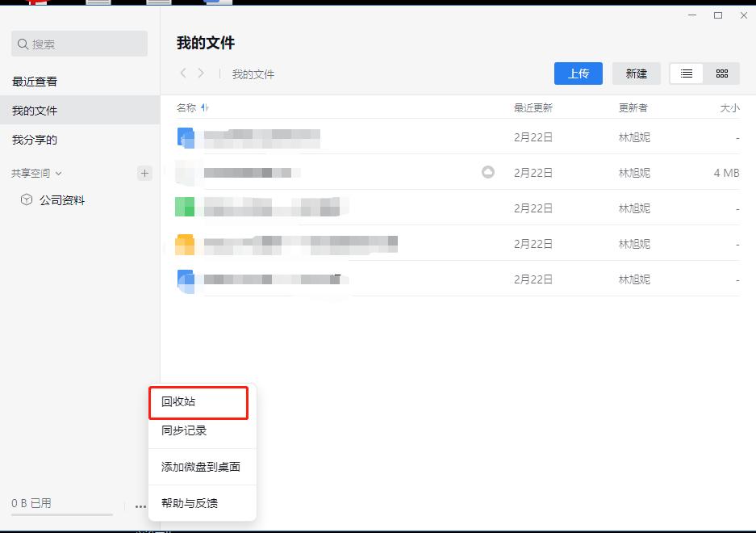Select the list view icon
The width and height of the screenshot is (756, 533).
point(686,73)
